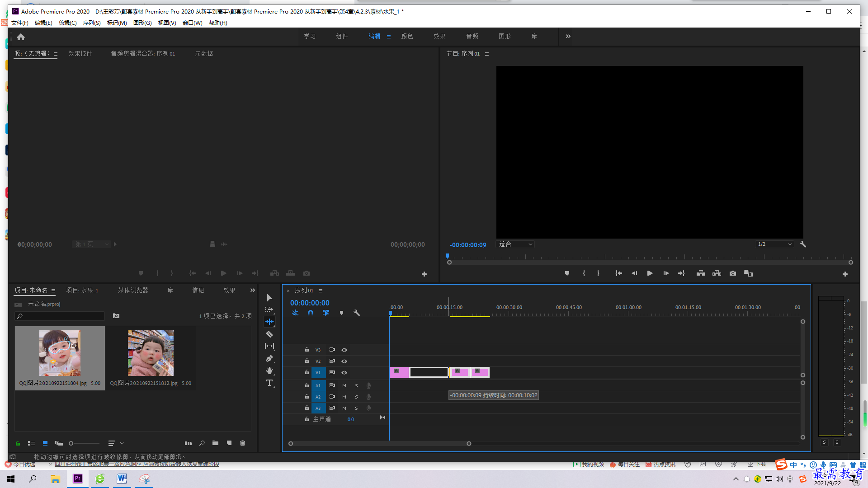Viewport: 868px width, 488px height.
Task: Toggle project writable lock icon
Action: point(18,443)
